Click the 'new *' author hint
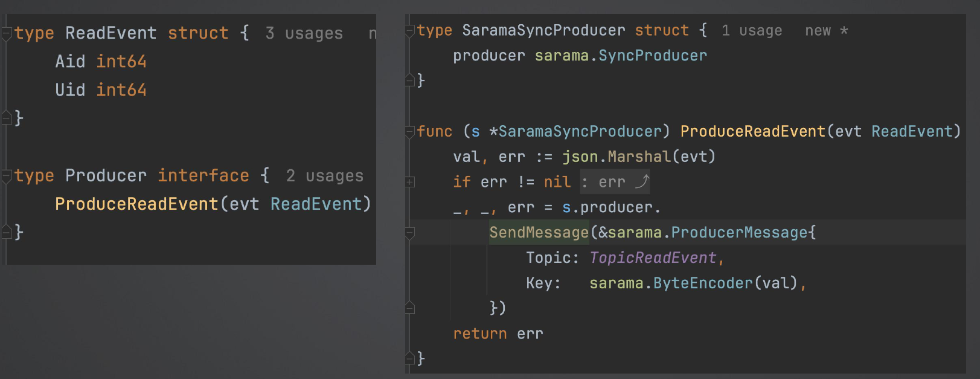 click(x=827, y=31)
